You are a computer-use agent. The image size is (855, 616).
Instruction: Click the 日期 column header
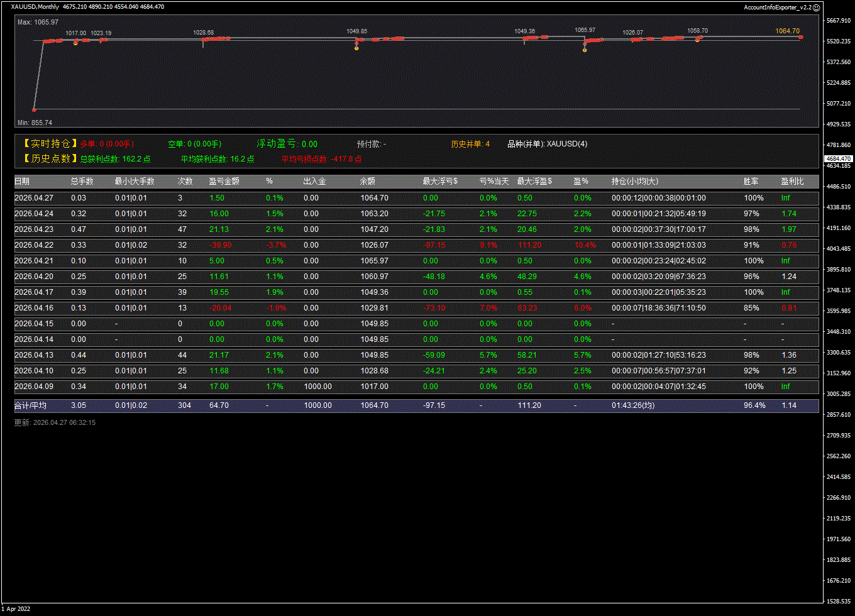[x=22, y=182]
